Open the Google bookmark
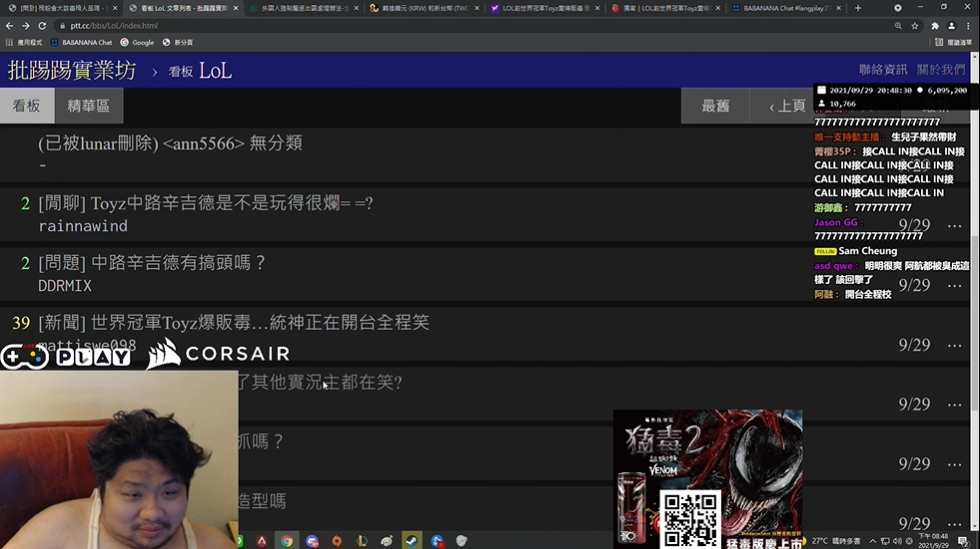Image resolution: width=980 pixels, height=549 pixels. (x=137, y=43)
